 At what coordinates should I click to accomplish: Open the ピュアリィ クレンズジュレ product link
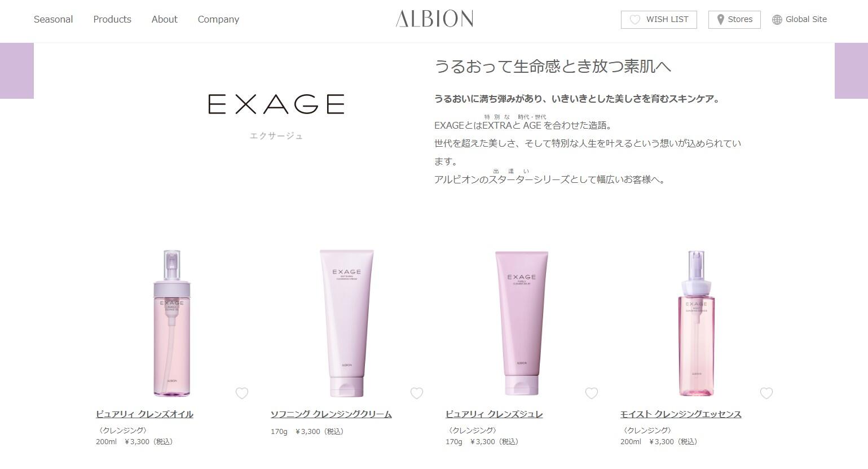[x=494, y=414]
